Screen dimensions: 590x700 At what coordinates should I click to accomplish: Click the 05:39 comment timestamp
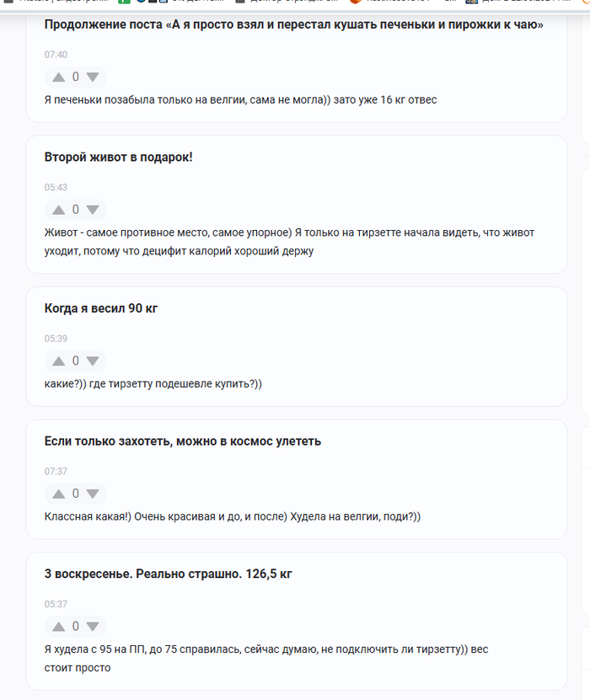pos(56,338)
